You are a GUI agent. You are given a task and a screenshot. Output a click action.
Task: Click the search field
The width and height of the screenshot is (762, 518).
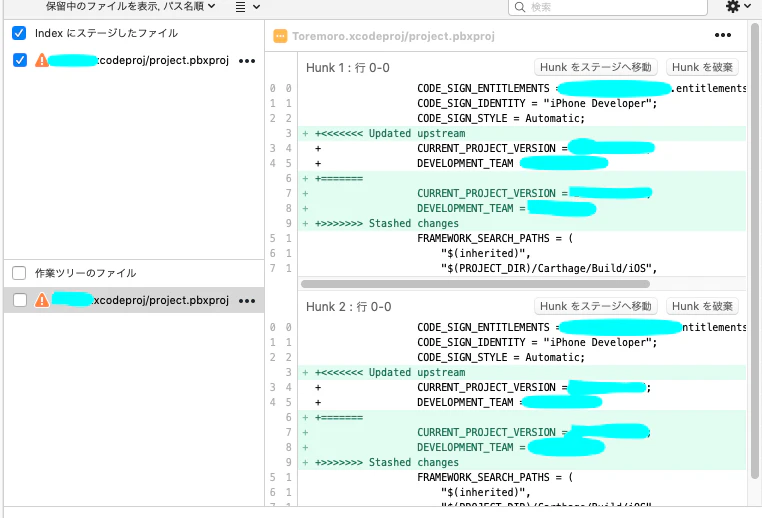coord(607,7)
